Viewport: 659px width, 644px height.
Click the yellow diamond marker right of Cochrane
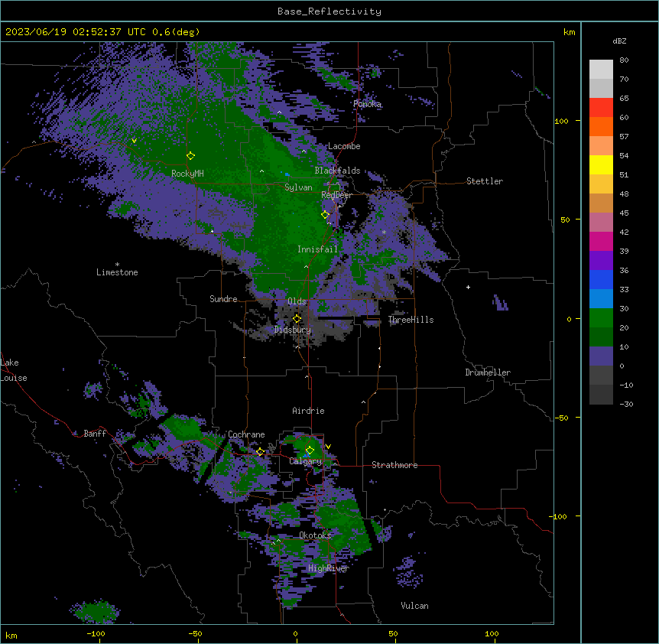pyautogui.click(x=260, y=452)
